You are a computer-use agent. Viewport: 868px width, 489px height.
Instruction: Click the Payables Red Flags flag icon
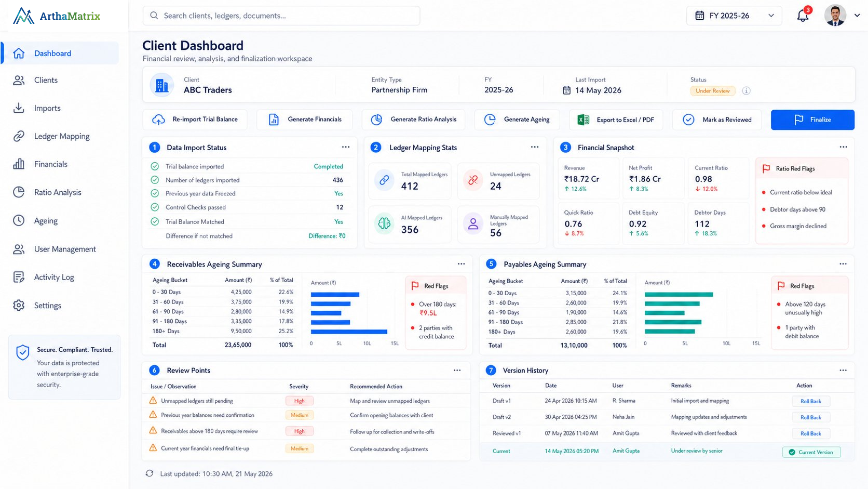pyautogui.click(x=781, y=286)
